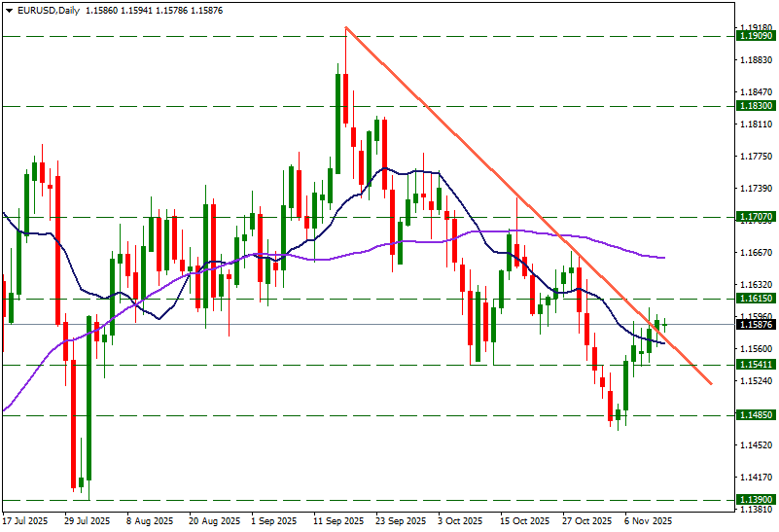The image size is (779, 532).
Task: Click the 6 Nov 2025 date label
Action: [648, 521]
